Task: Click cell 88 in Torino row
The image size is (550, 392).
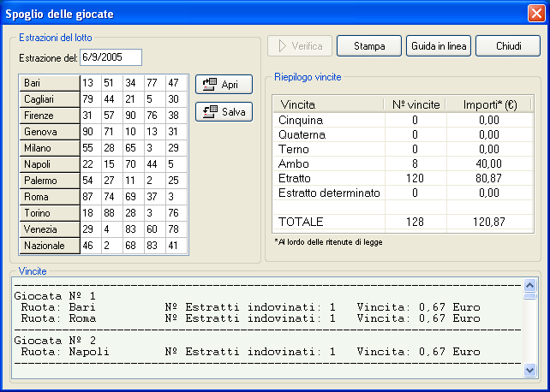Action: (x=112, y=213)
